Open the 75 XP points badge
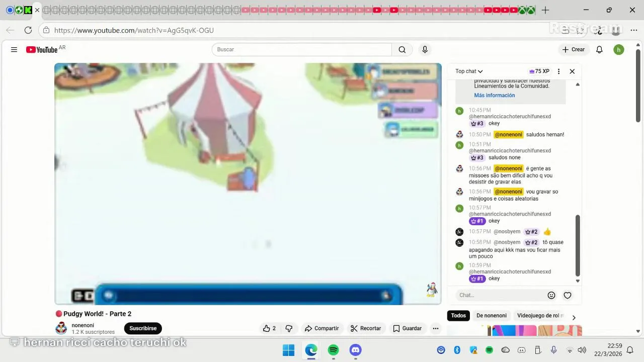644x362 pixels. 539,71
